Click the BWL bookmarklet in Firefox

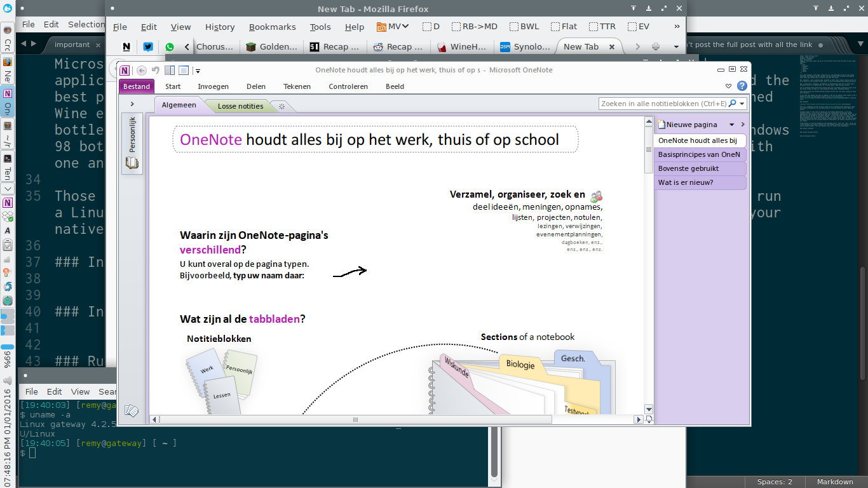524,27
